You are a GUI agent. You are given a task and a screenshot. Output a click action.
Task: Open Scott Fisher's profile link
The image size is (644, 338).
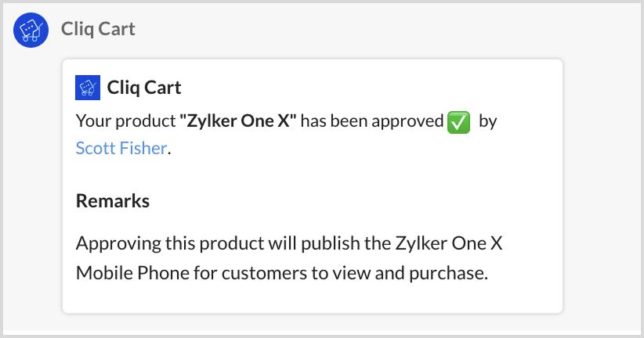click(x=121, y=148)
